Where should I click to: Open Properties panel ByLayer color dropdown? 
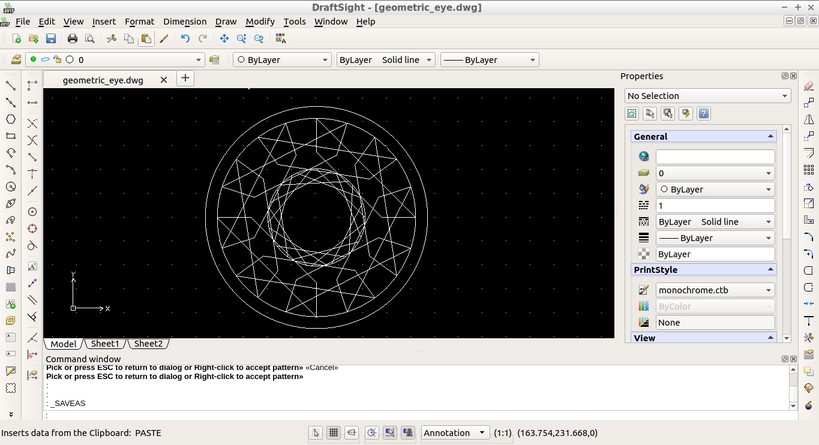[715, 189]
